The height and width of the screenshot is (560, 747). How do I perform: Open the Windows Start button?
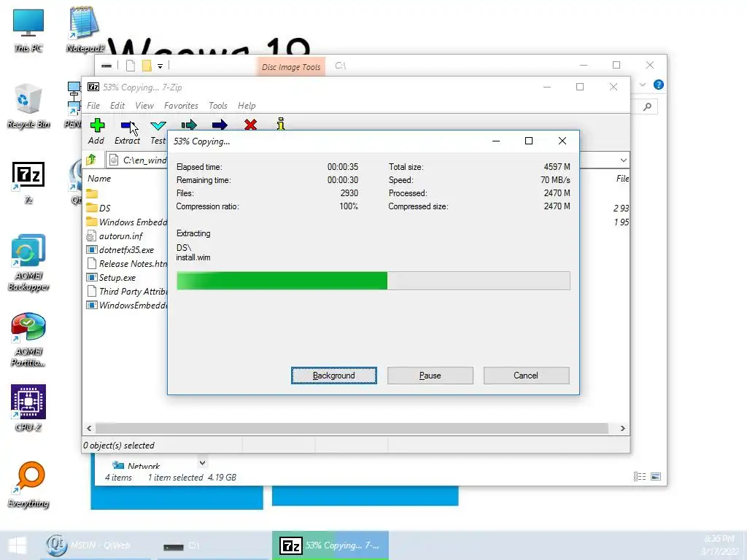pyautogui.click(x=18, y=545)
